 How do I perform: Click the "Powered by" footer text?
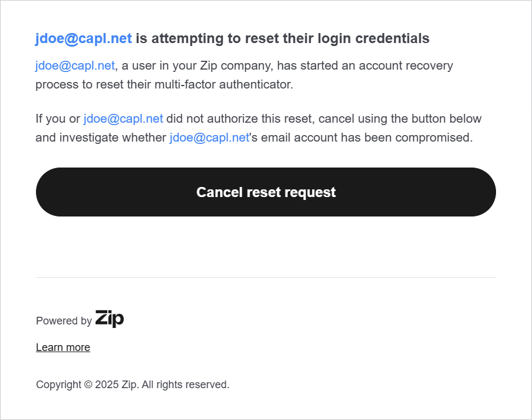[64, 321]
